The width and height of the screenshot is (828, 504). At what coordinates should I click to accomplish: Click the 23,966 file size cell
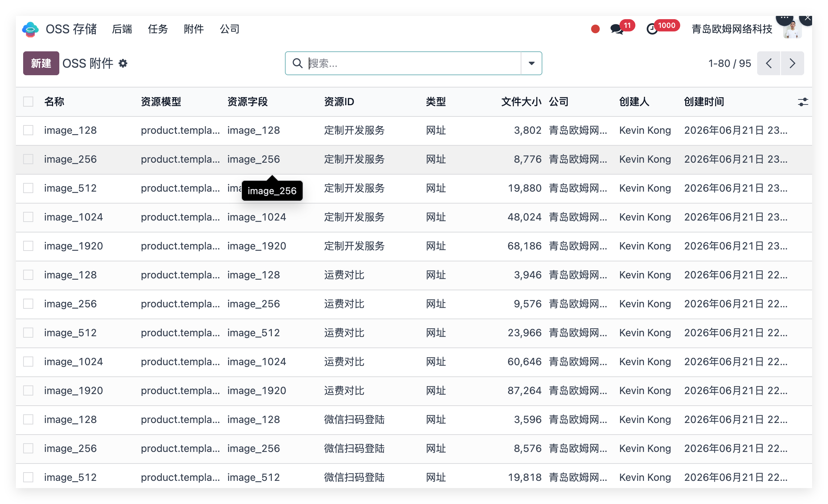tap(525, 333)
